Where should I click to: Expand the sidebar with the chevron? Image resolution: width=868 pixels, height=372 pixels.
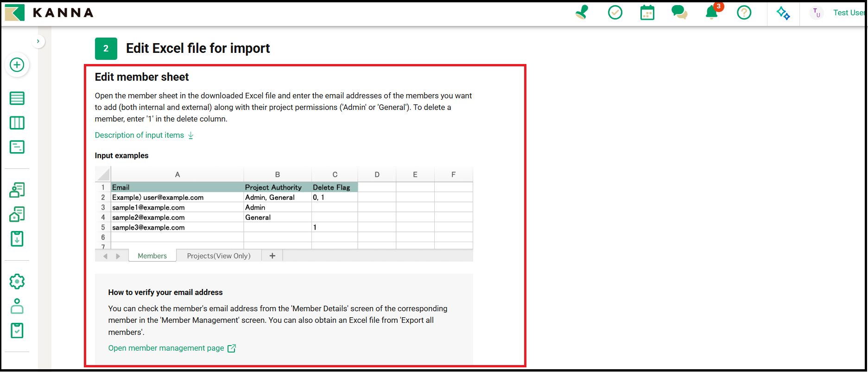[38, 41]
